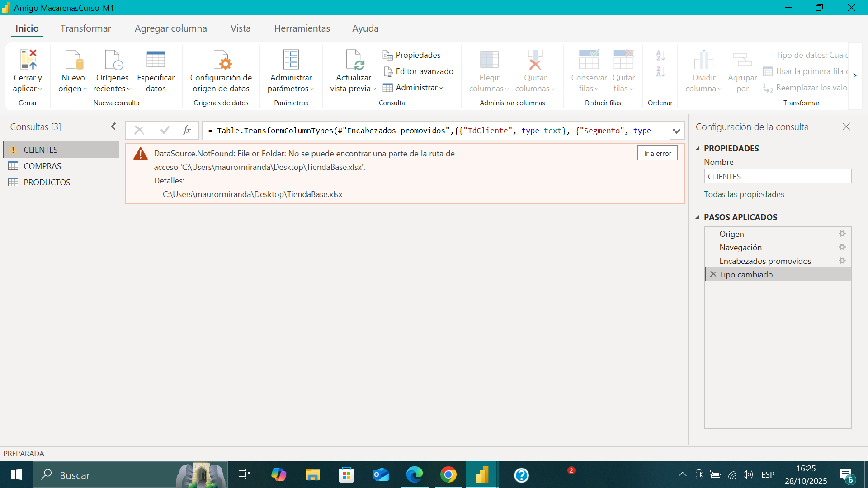
Task: Open Nuevo origen dropdown
Action: point(73,89)
